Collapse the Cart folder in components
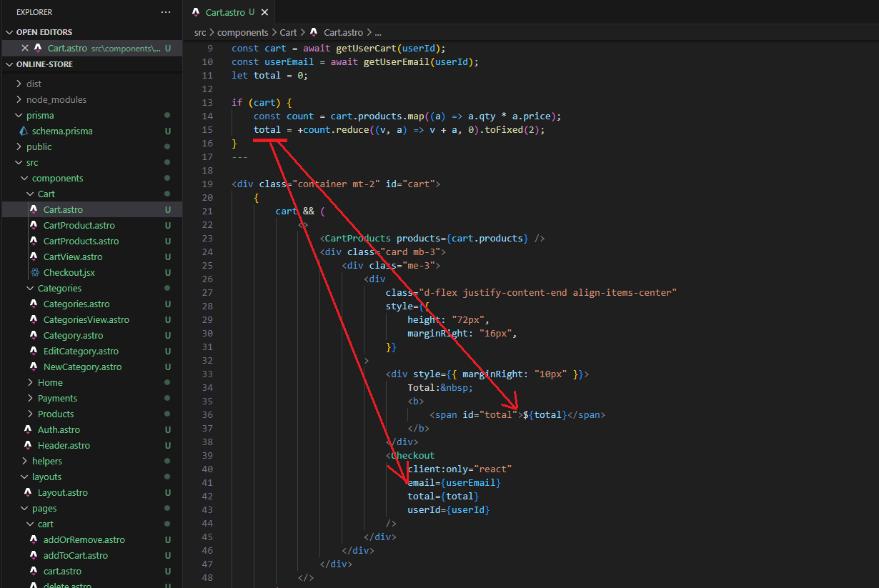Image resolution: width=879 pixels, height=588 pixels. (46, 194)
